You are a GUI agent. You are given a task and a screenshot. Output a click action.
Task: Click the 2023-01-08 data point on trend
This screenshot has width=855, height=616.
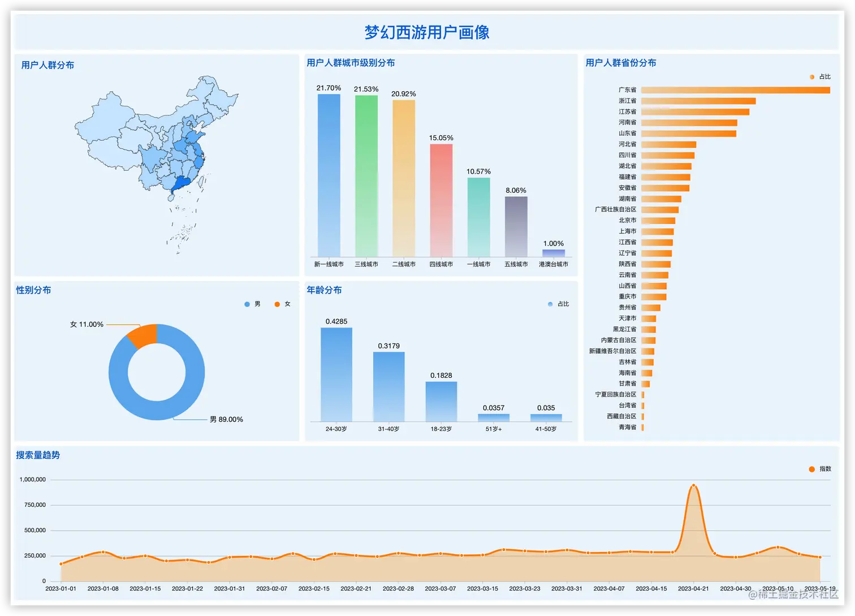point(103,552)
